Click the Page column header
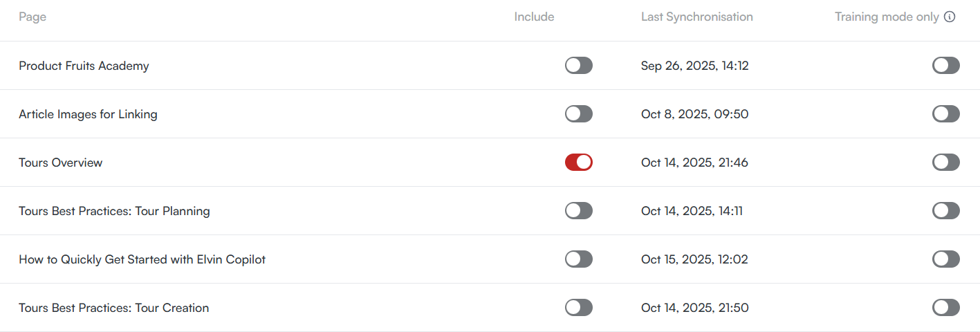This screenshot has height=332, width=980. coord(33,17)
